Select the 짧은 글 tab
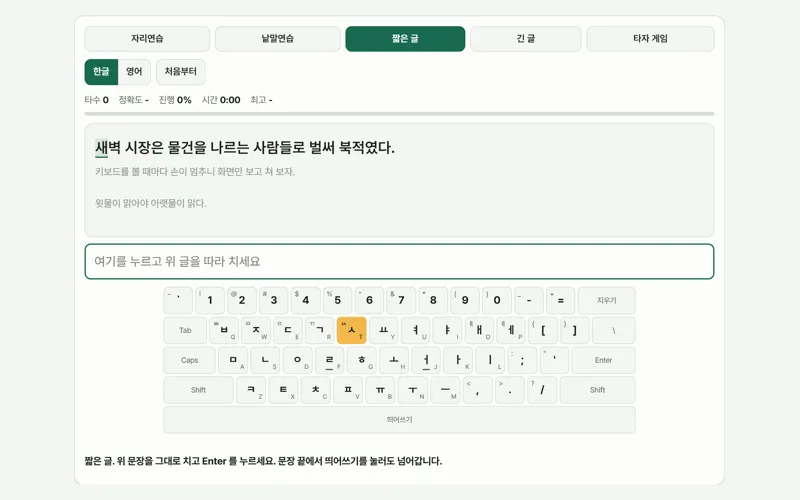The image size is (800, 500). coord(405,39)
